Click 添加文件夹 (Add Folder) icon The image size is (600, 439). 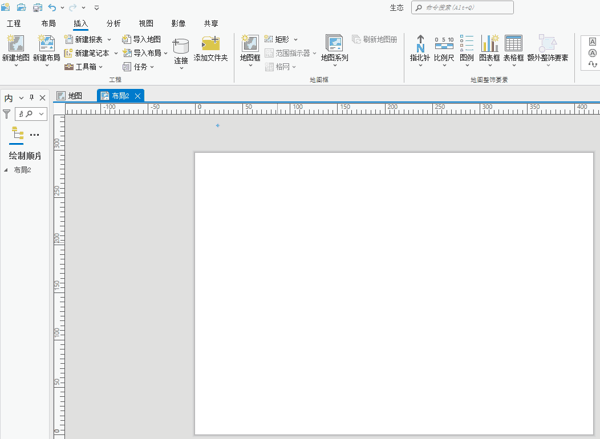210,43
